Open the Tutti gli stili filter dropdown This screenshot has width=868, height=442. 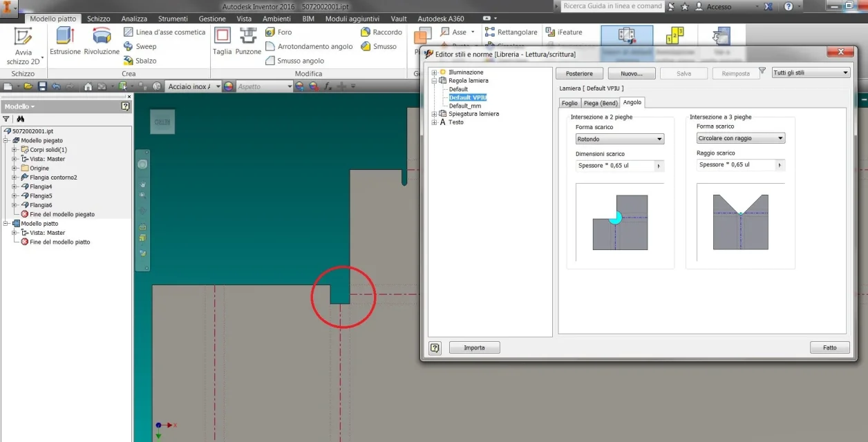[811, 73]
